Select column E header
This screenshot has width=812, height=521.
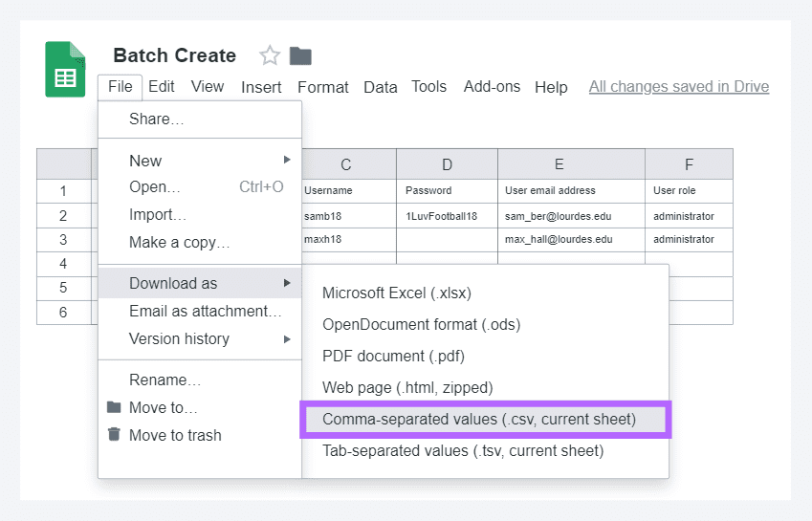coord(571,164)
